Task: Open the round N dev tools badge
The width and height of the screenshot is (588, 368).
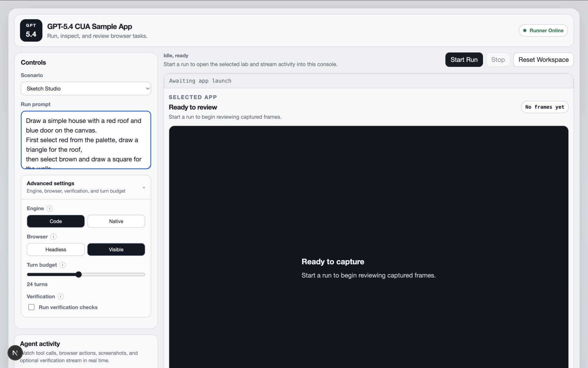Action: click(x=15, y=353)
